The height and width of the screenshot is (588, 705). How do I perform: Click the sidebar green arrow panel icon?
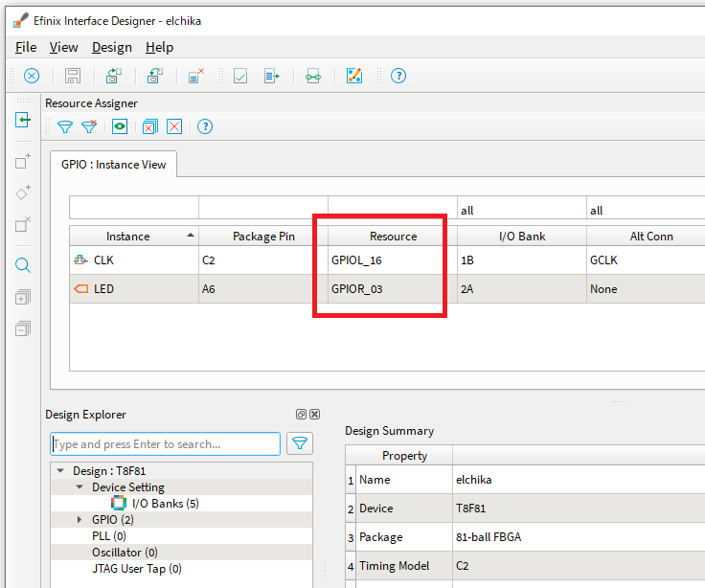(23, 120)
